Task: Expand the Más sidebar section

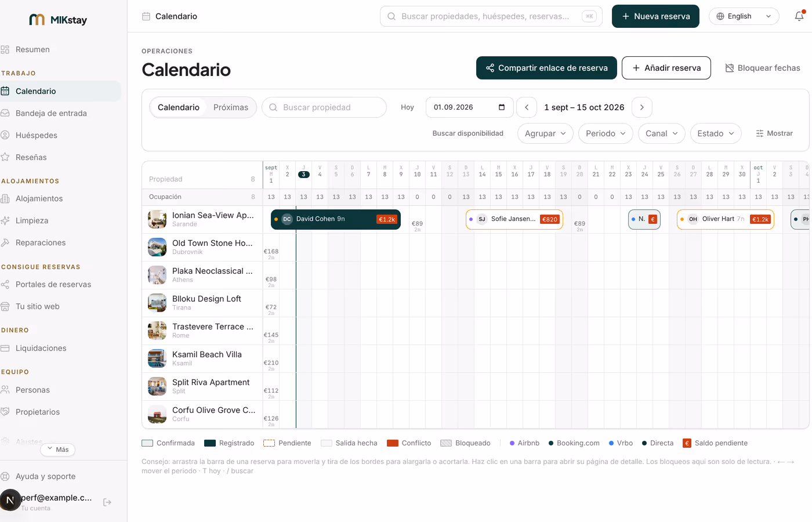Action: pyautogui.click(x=58, y=449)
